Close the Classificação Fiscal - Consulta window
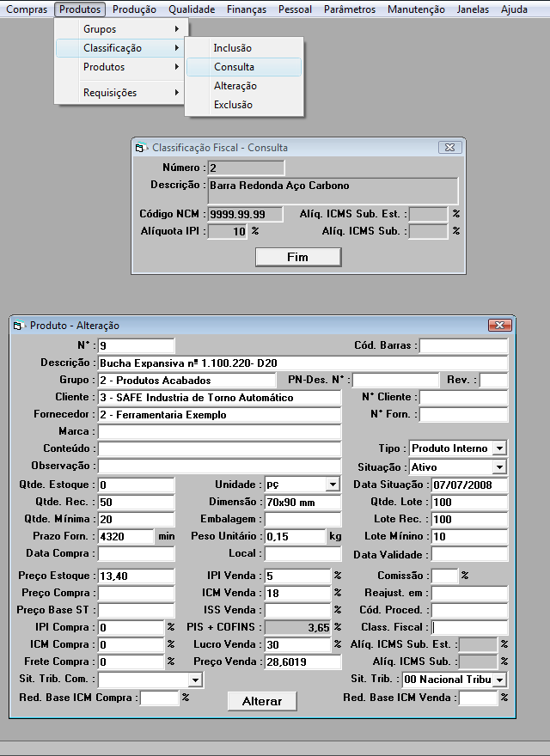 point(448,148)
